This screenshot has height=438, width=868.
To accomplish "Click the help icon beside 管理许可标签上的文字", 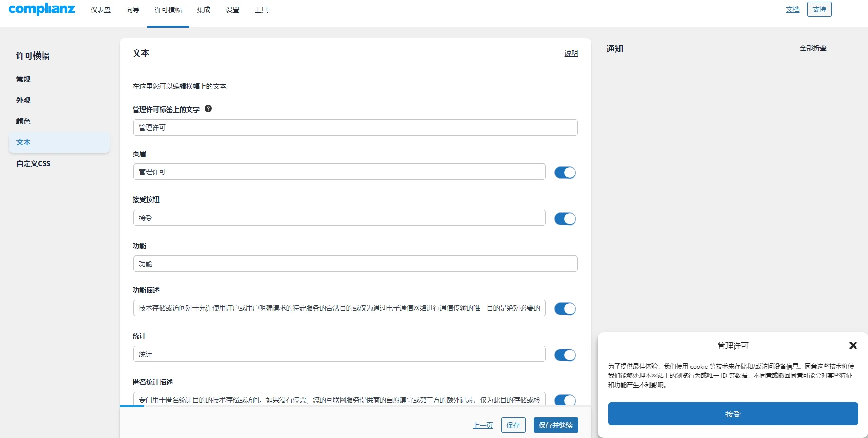I will (208, 108).
